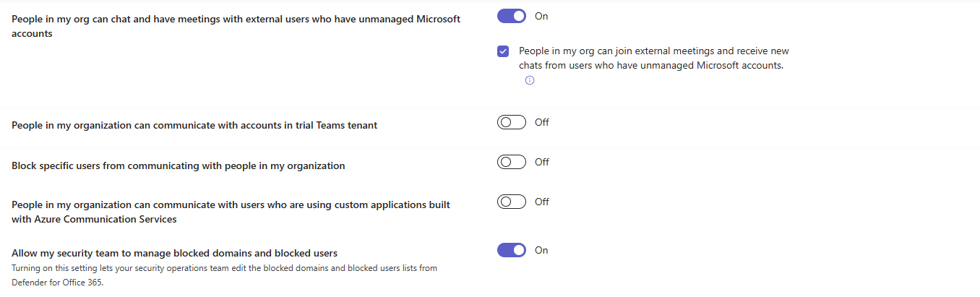Image resolution: width=980 pixels, height=297 pixels.
Task: Turn off unmanaged Microsoft accounts chat toggle
Action: point(511,16)
